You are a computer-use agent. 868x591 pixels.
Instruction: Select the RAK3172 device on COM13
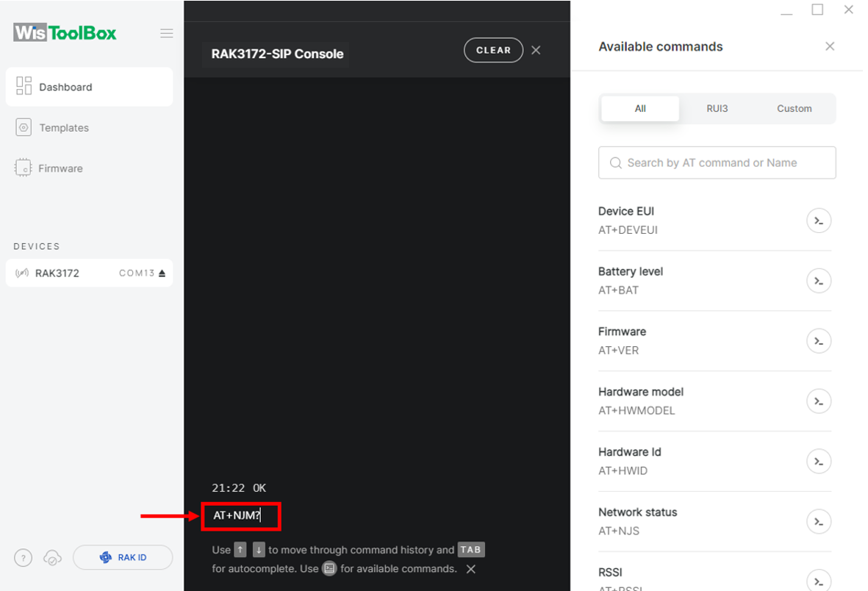tap(89, 273)
